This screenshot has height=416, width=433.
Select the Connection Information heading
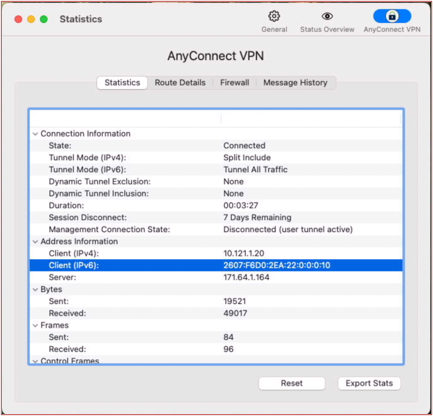click(85, 134)
